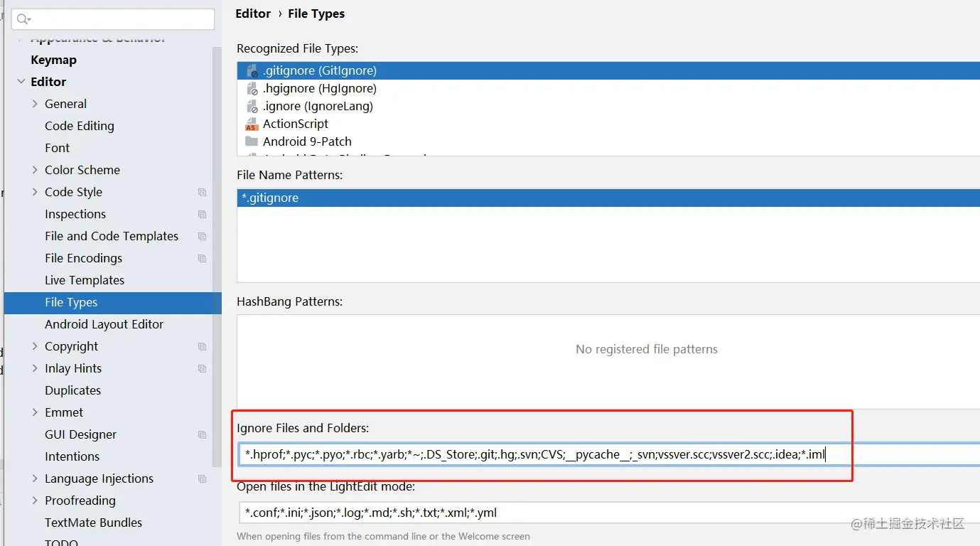Click the .hgignore file type icon
Screen dimensions: 980x546
252,89
